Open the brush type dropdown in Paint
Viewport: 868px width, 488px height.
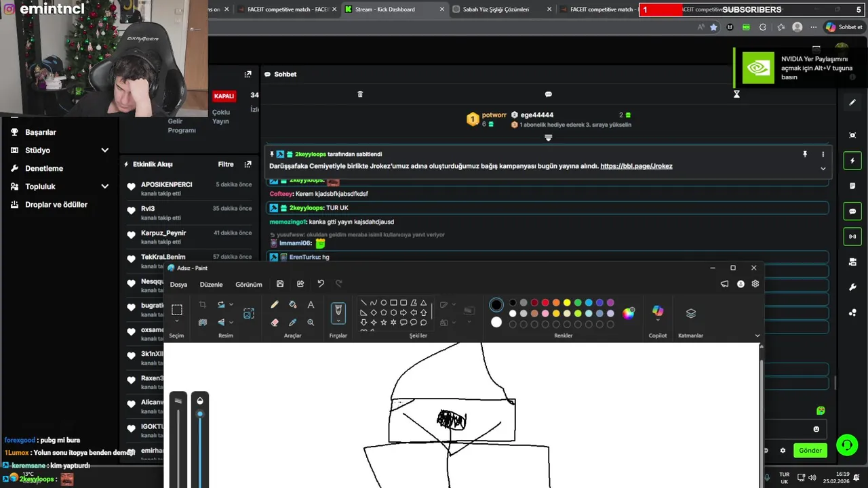338,320
